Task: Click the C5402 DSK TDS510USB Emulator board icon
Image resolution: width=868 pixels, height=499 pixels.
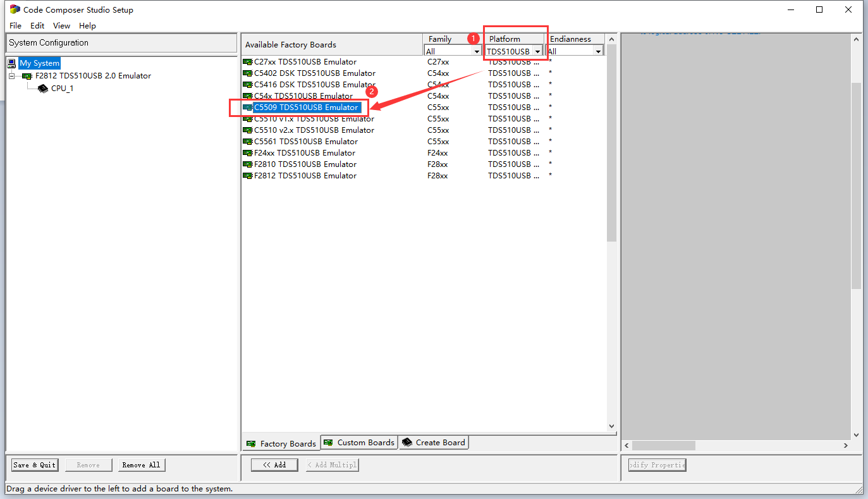Action: (248, 73)
